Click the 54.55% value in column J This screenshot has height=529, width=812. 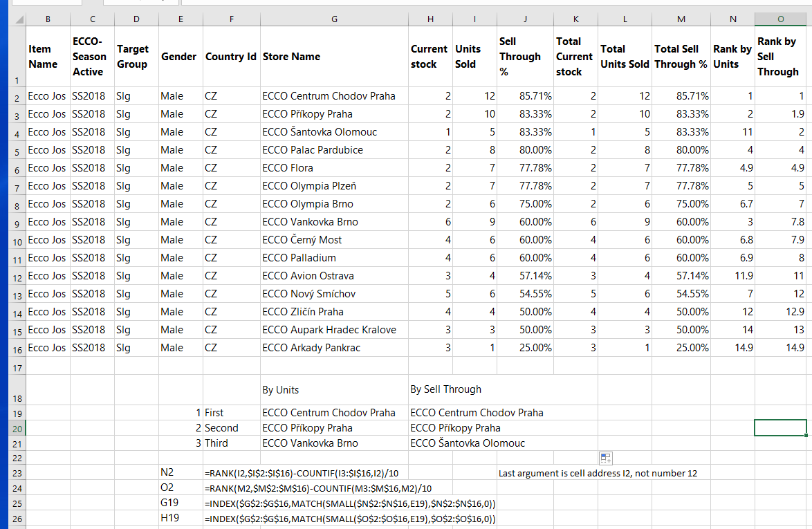pyautogui.click(x=525, y=293)
